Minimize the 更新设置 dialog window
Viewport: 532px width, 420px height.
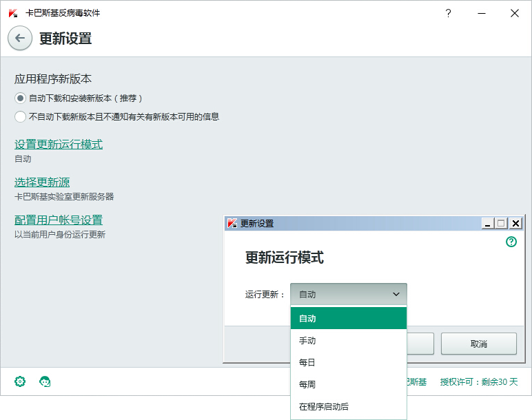[x=488, y=223]
